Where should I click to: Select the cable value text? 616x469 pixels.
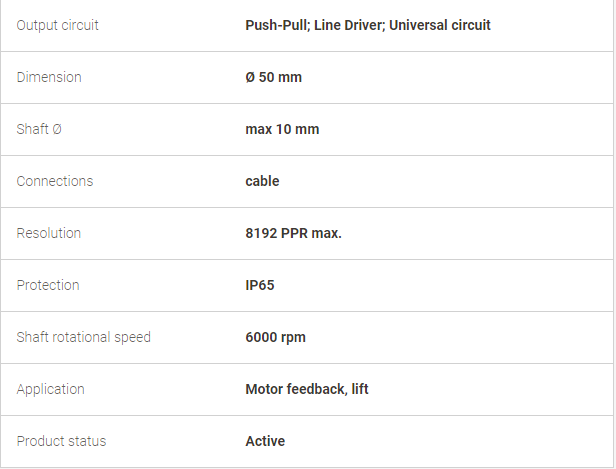click(x=262, y=181)
